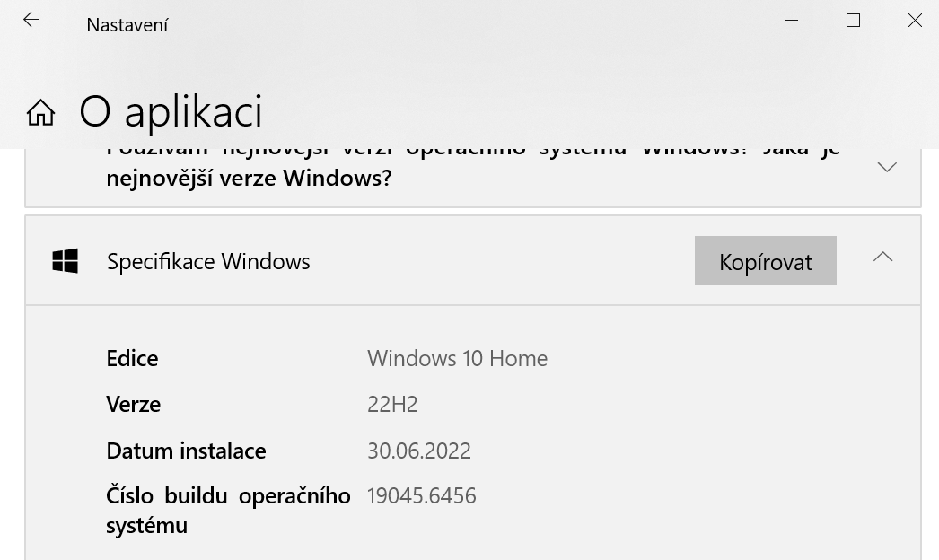
Task: Close the Nastavení window
Action: tap(915, 20)
